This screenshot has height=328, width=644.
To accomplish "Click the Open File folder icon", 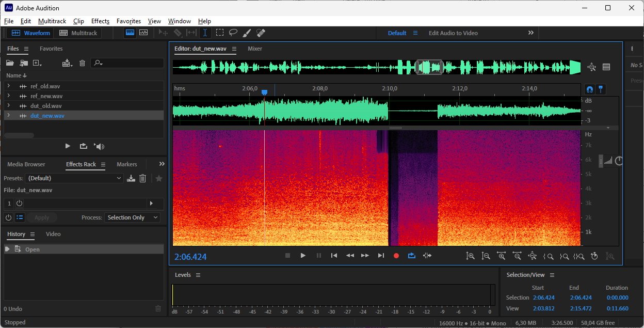I will click(10, 63).
